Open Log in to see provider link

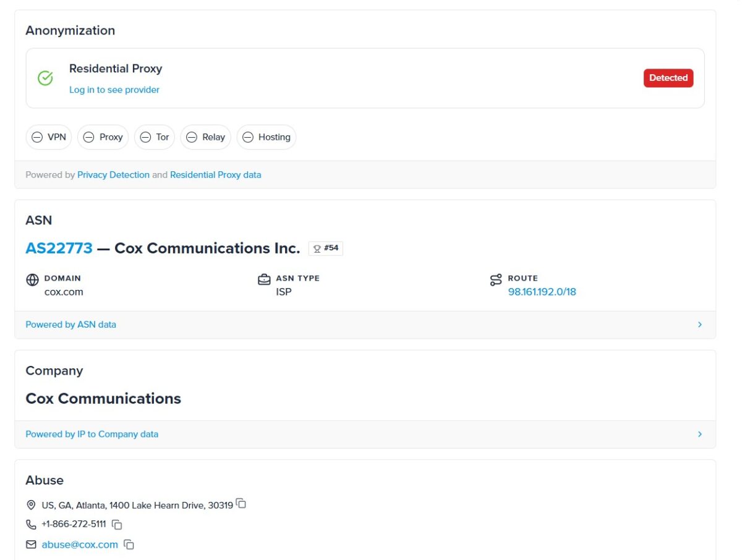click(x=114, y=90)
